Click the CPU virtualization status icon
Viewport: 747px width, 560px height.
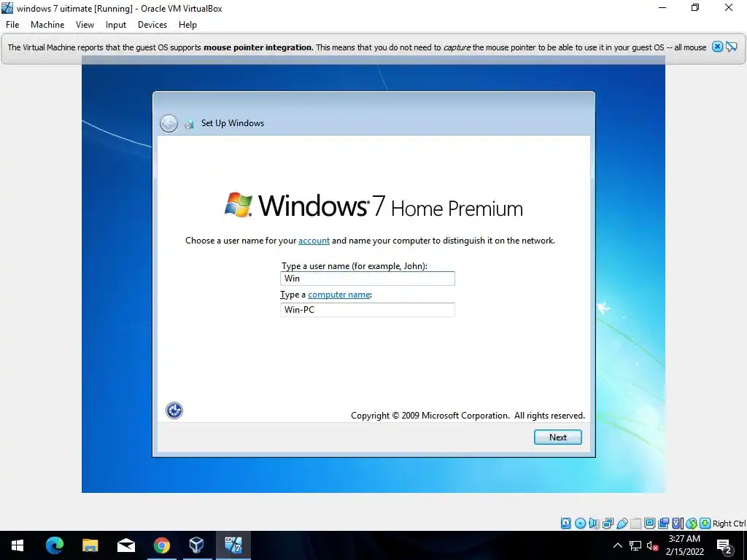click(677, 524)
